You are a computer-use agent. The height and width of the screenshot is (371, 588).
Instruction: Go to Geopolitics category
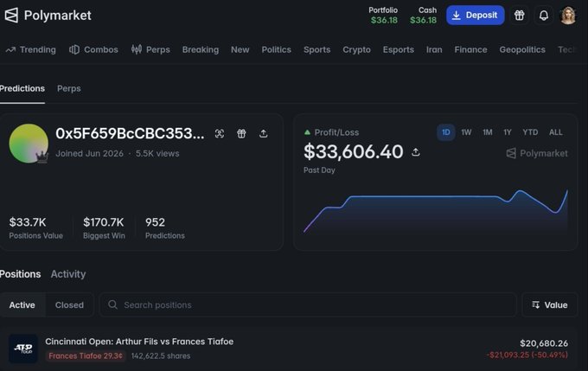(x=522, y=49)
